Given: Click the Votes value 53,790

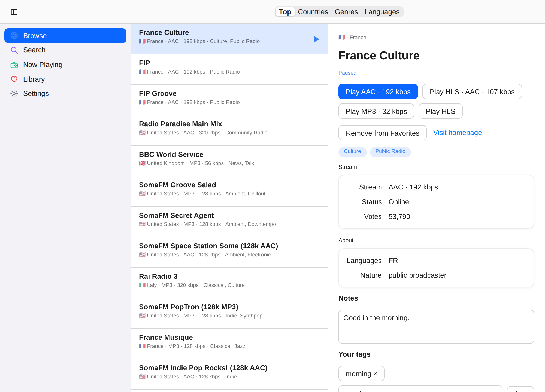Looking at the screenshot, I should pyautogui.click(x=399, y=216).
